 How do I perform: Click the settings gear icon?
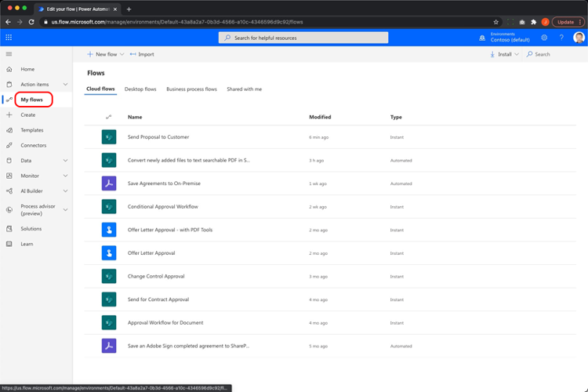[544, 38]
